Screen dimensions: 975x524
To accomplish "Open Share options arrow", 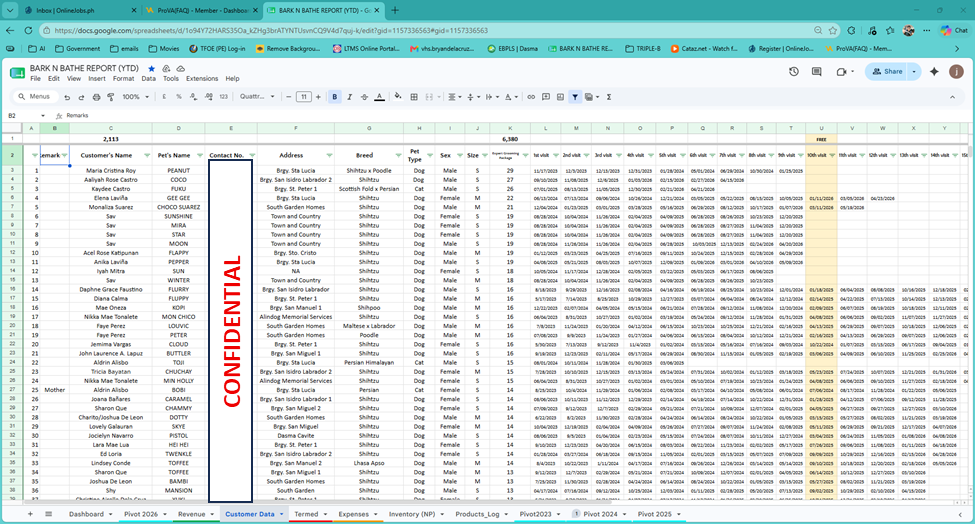I will coord(913,72).
